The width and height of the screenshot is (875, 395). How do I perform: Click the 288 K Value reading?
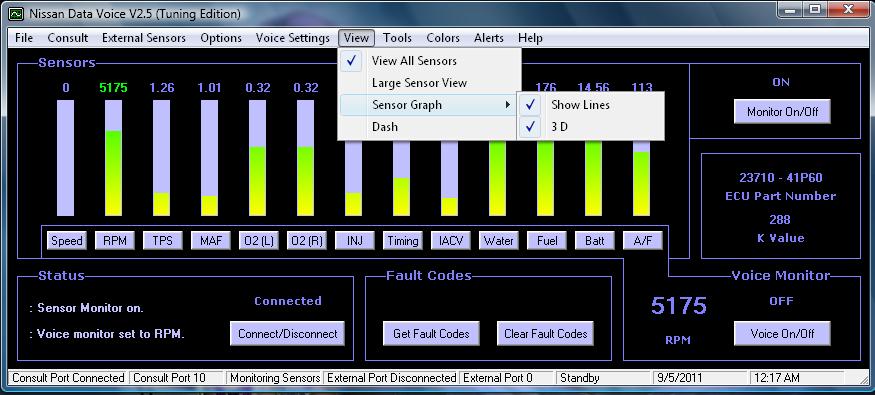pyautogui.click(x=780, y=219)
